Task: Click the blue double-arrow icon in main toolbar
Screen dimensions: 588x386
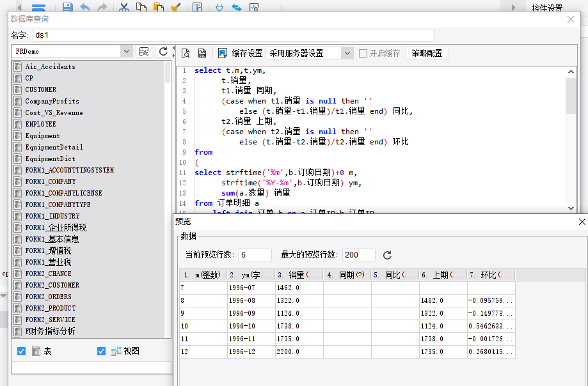Action: [237, 7]
